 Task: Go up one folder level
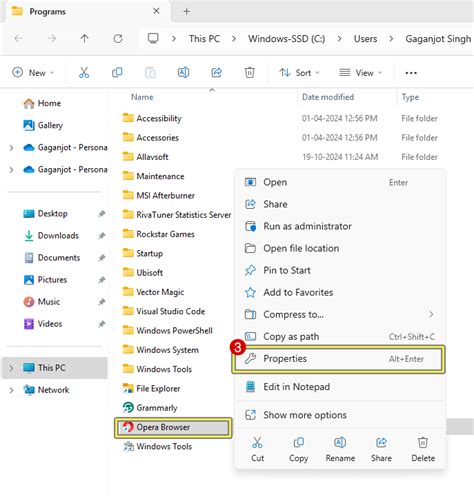(85, 39)
